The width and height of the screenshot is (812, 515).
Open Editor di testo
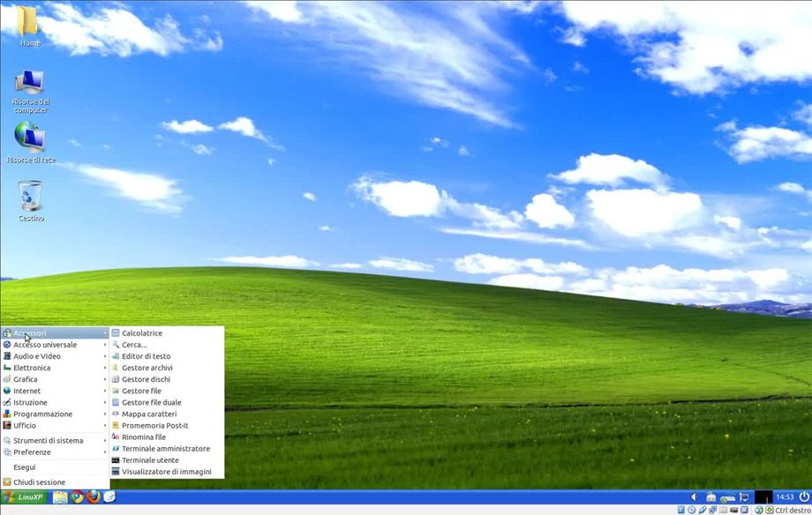coord(167,356)
